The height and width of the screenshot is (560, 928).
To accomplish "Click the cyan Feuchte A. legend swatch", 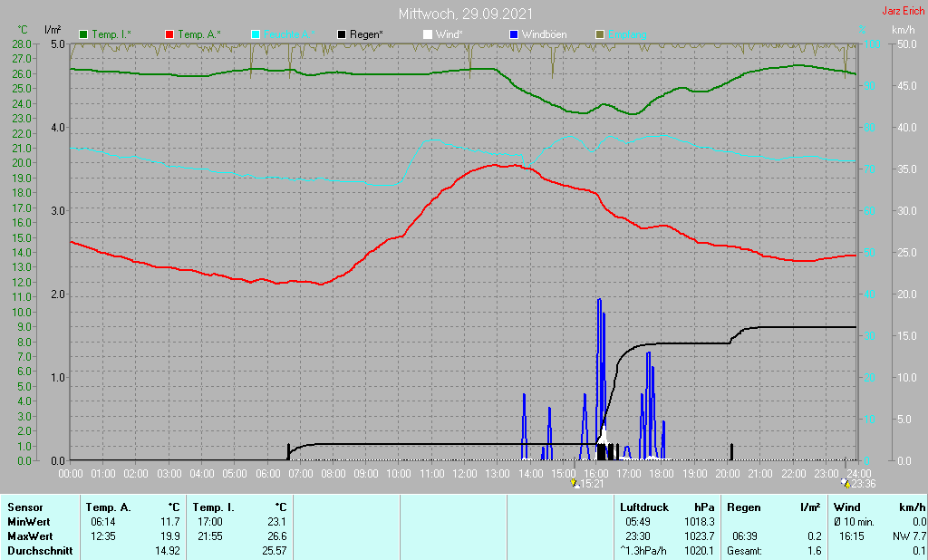I will coord(256,34).
